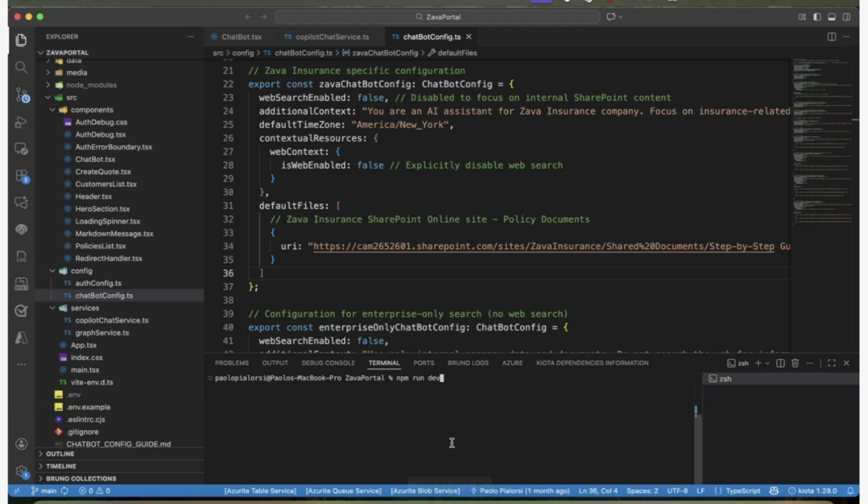The width and height of the screenshot is (868, 504).
Task: Click the TypeScript language mode in status bar
Action: [x=743, y=490]
